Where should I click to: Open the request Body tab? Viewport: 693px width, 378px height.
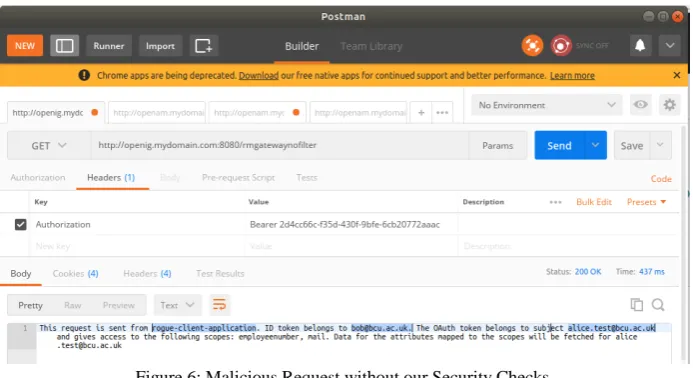tap(170, 178)
